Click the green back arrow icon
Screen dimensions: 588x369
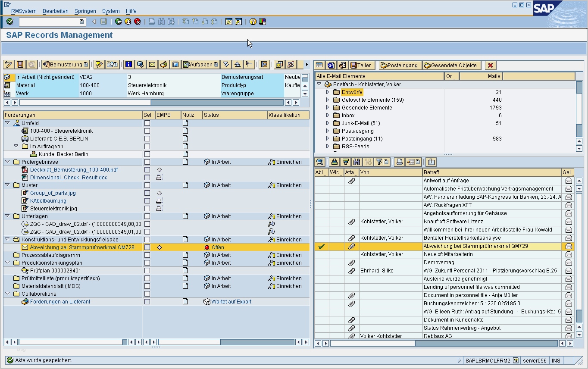click(118, 22)
